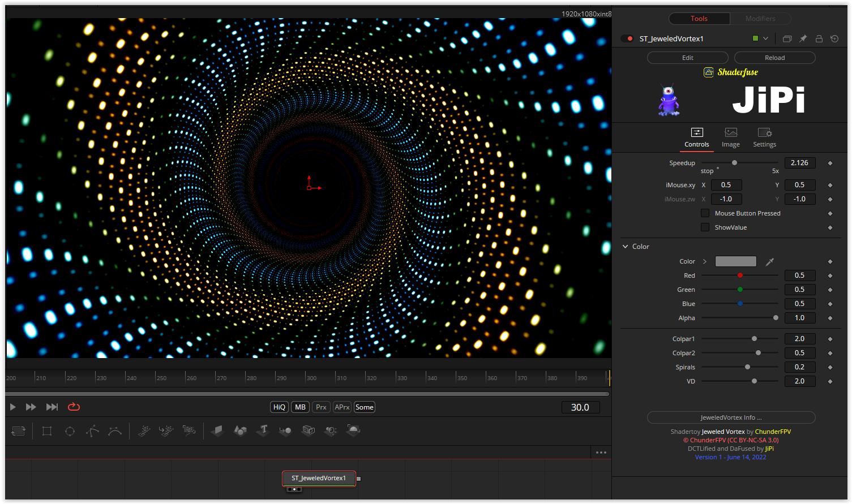
Task: Toggle the red loop playback button
Action: (x=74, y=407)
